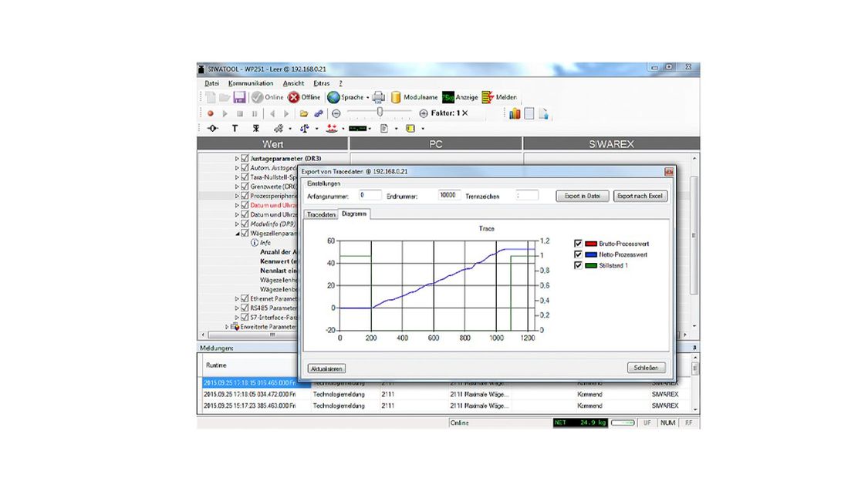Click the open folder icon beside new file
Image resolution: width=868 pixels, height=488 pixels.
click(x=225, y=97)
